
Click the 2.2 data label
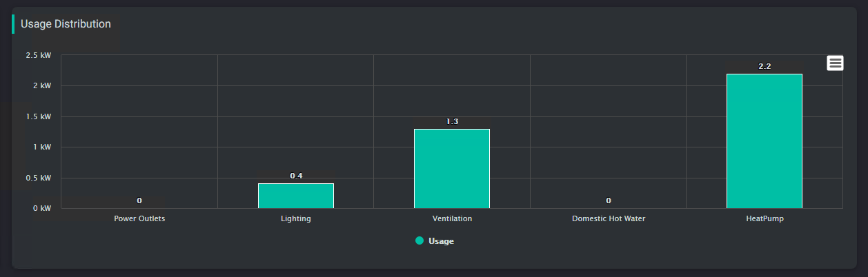coord(765,66)
